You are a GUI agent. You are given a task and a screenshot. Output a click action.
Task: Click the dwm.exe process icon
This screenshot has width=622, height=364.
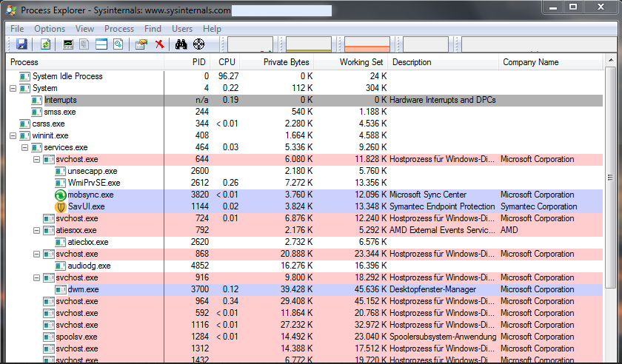tap(60, 289)
